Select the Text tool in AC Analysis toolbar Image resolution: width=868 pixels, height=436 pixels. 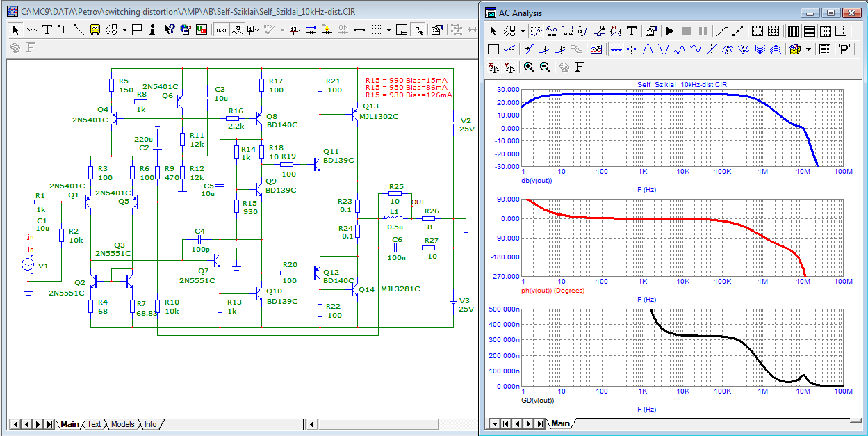(632, 31)
